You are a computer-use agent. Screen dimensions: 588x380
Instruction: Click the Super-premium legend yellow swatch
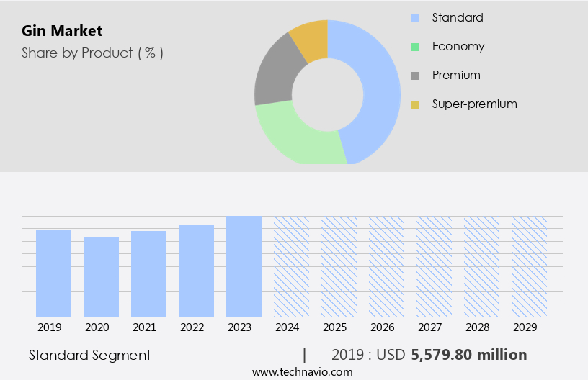click(414, 105)
